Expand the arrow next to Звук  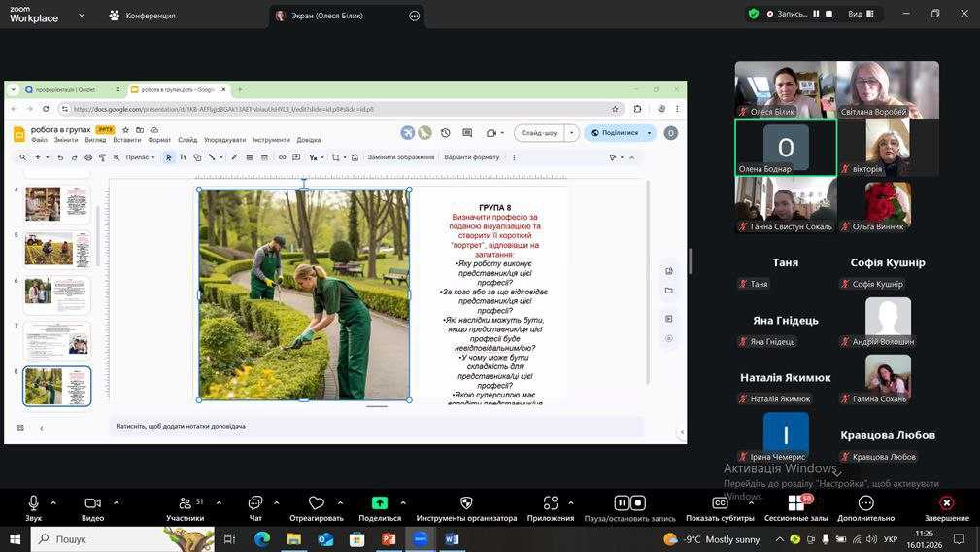tap(53, 502)
